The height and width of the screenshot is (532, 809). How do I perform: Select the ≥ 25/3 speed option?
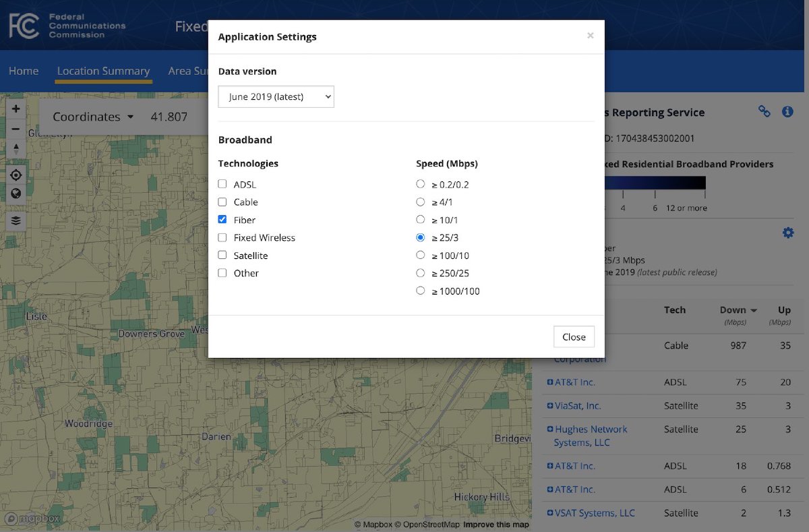coord(421,237)
